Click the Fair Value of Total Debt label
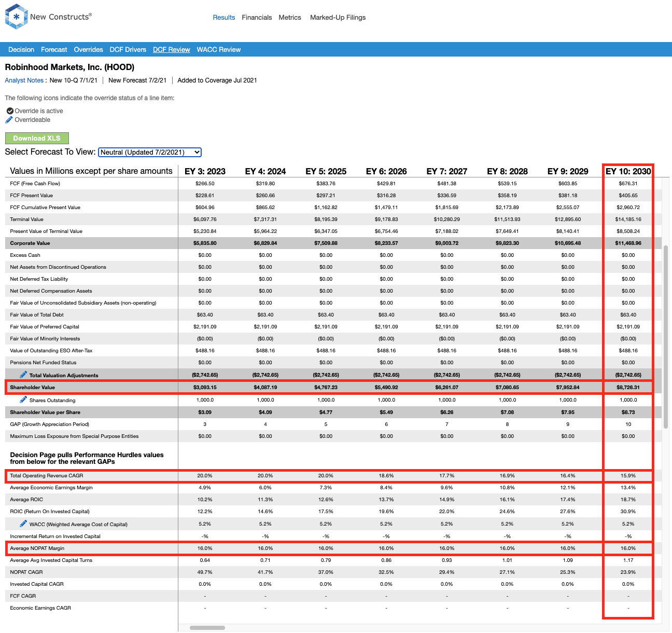The width and height of the screenshot is (672, 633). (37, 315)
